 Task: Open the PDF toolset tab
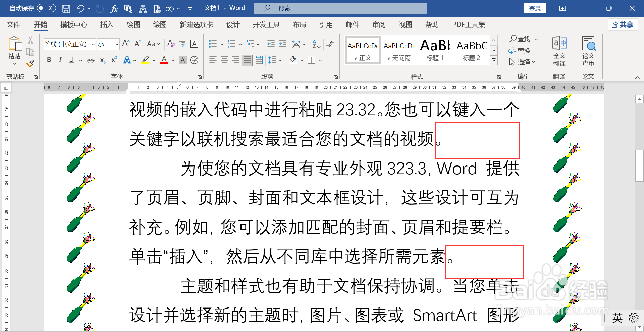pyautogui.click(x=468, y=25)
